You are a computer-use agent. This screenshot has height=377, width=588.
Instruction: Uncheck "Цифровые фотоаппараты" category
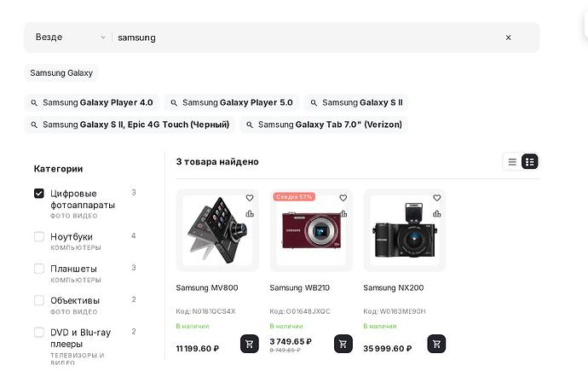click(x=39, y=194)
